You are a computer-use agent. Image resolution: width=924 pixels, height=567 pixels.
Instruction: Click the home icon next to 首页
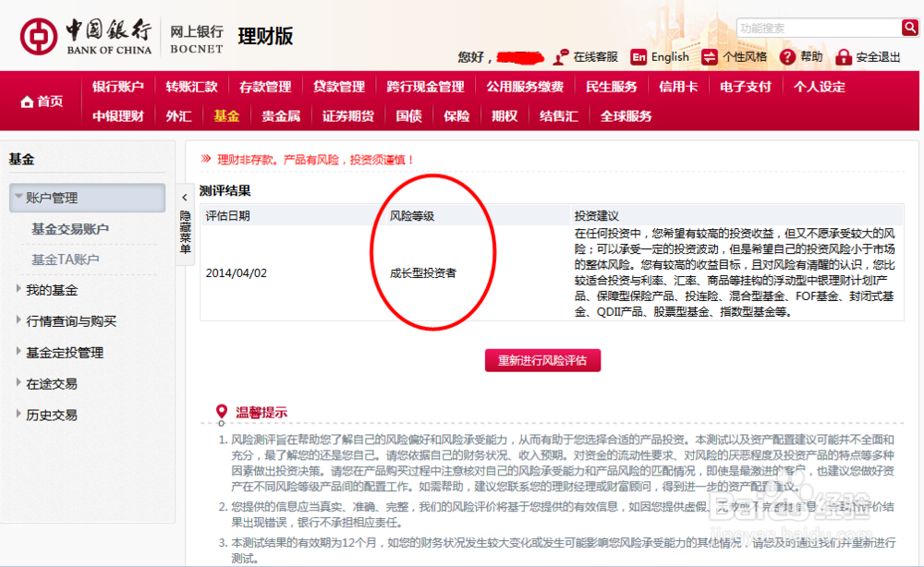point(27,102)
